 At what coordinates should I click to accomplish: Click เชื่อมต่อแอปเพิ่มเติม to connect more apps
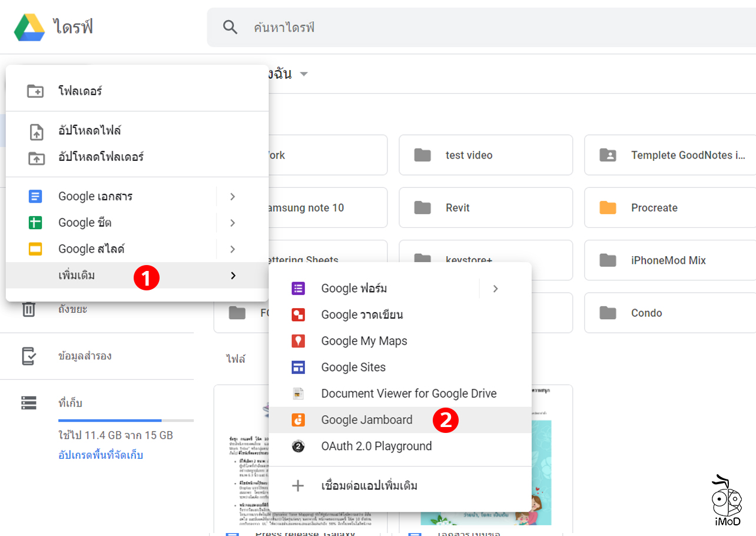tap(369, 485)
